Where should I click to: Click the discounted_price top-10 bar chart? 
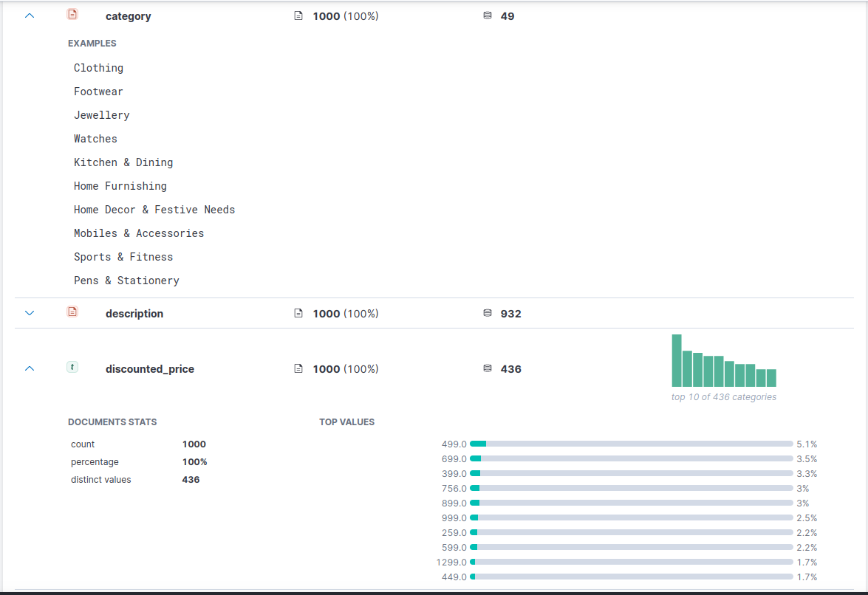(724, 360)
